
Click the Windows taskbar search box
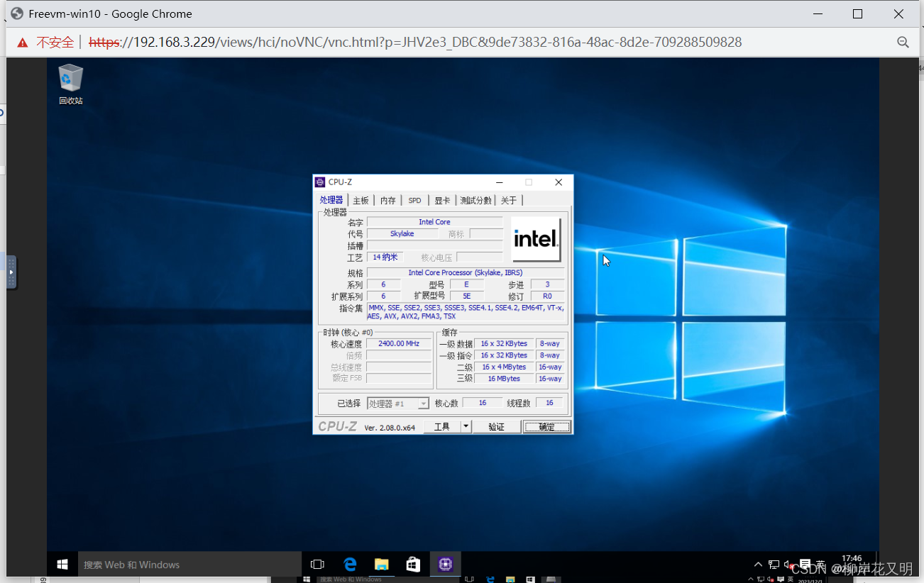189,565
